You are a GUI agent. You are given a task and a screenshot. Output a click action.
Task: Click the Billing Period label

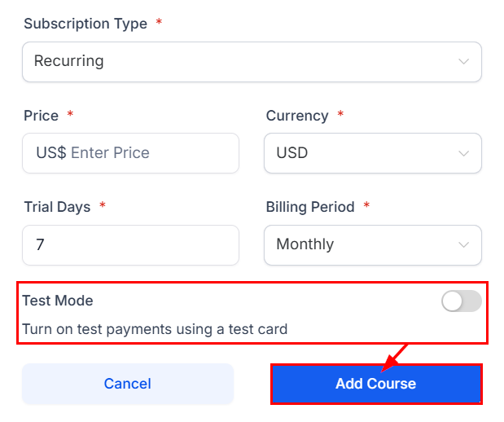(x=310, y=207)
